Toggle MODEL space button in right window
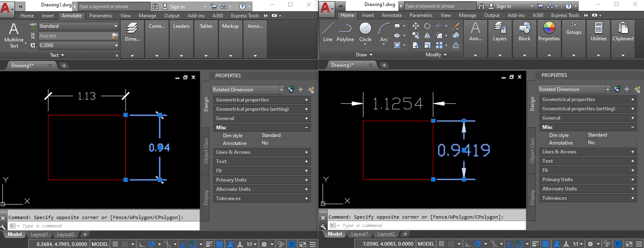 click(426, 244)
